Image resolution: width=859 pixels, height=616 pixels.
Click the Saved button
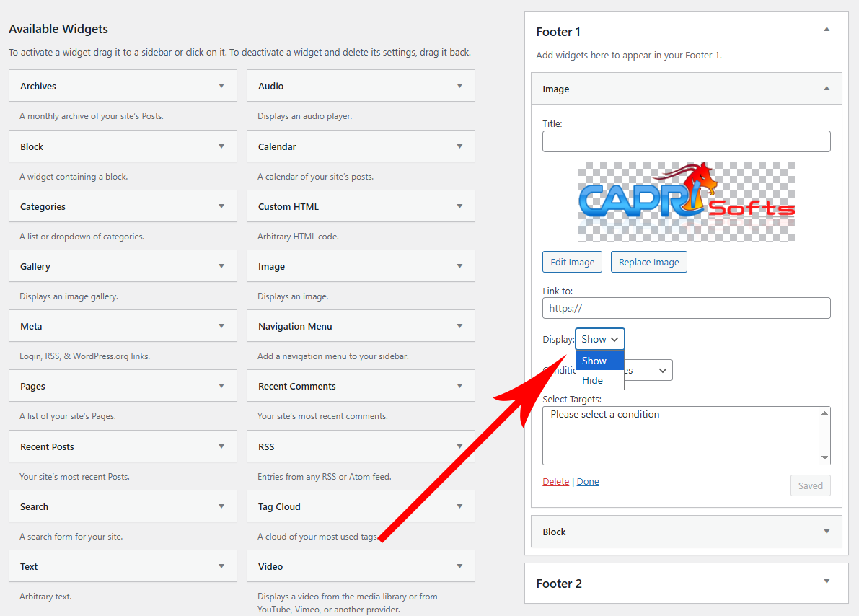coord(810,485)
